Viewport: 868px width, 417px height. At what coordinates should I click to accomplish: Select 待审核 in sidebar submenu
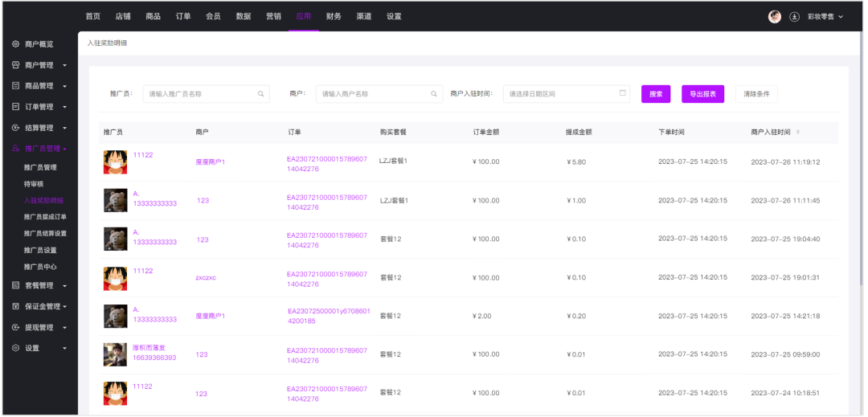click(35, 184)
